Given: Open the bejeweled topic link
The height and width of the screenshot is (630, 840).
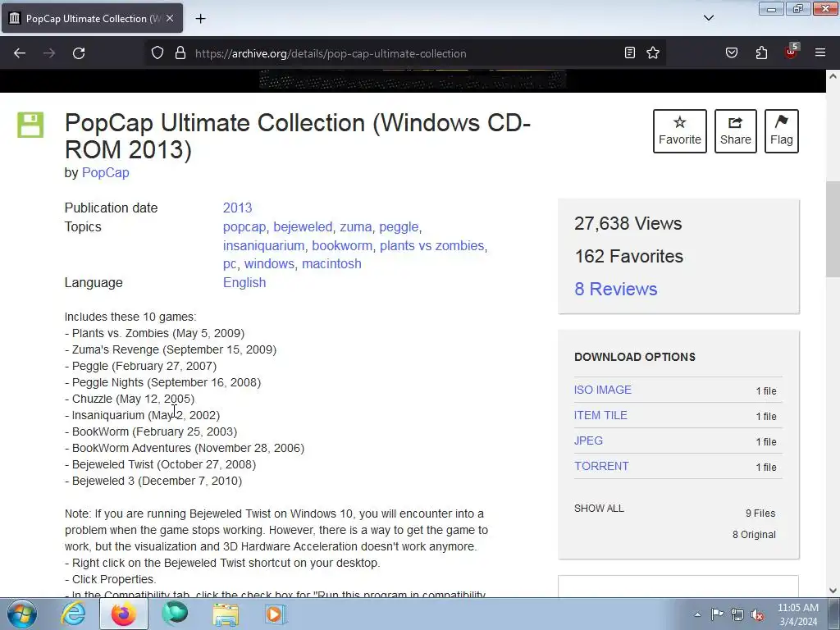Looking at the screenshot, I should point(303,227).
